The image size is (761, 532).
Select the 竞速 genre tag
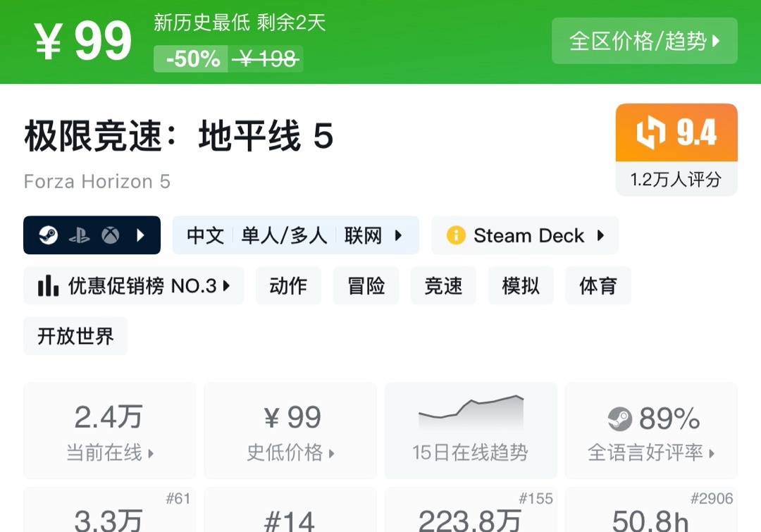[443, 285]
